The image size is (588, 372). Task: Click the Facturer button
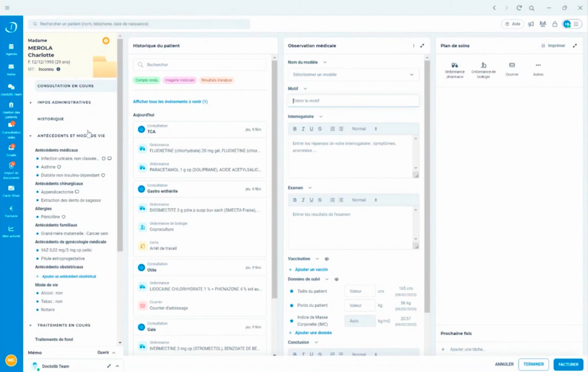pyautogui.click(x=568, y=364)
